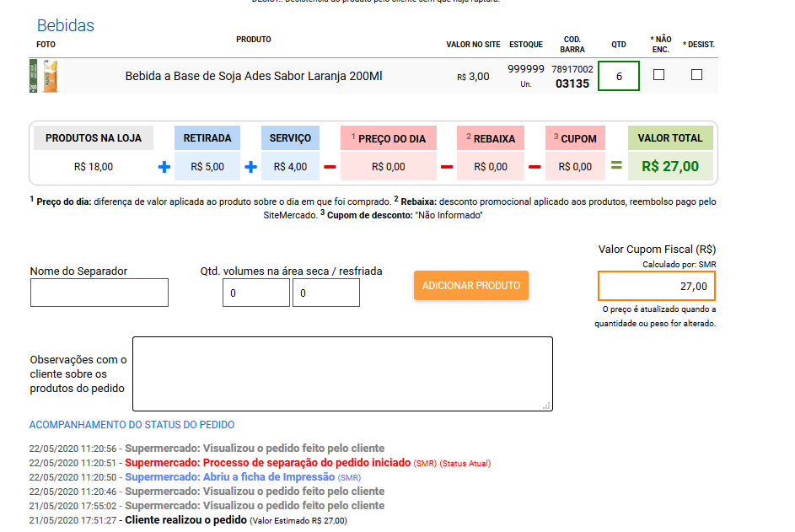
Task: Click the Calculado por: SMR note
Action: click(x=679, y=264)
